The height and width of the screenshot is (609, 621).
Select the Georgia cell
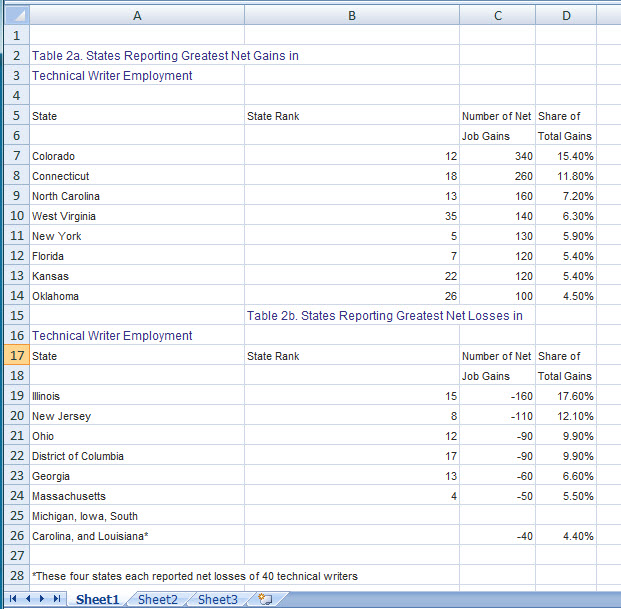click(137, 475)
